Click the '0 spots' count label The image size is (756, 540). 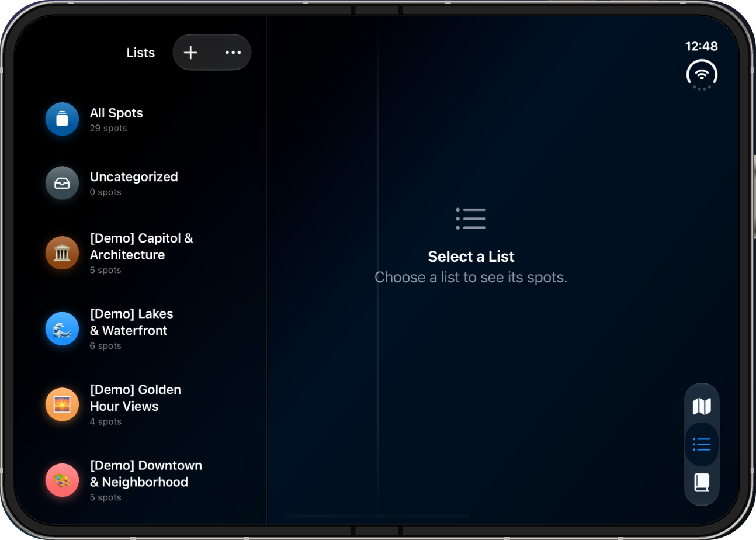(106, 192)
